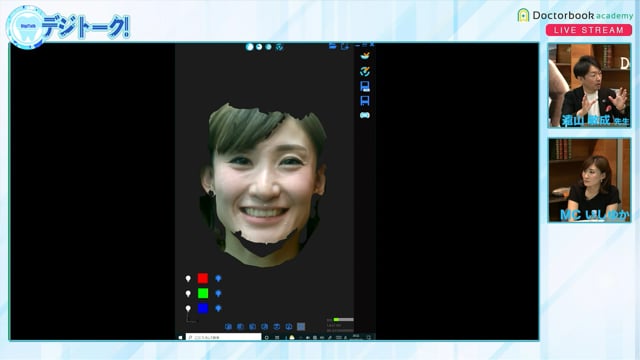The image size is (640, 360).
Task: Click the green progress bar at bottom right
Action: pyautogui.click(x=343, y=320)
